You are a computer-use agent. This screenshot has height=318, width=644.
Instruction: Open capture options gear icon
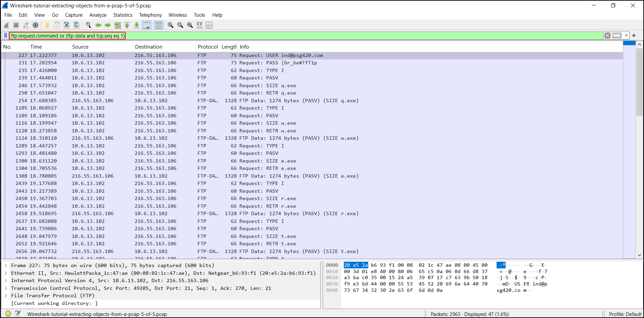[36, 25]
